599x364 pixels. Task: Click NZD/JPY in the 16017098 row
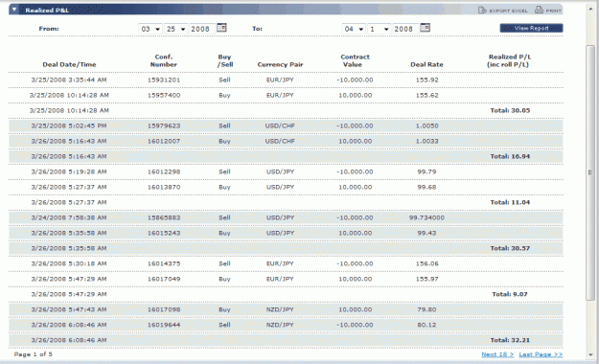coord(280,309)
